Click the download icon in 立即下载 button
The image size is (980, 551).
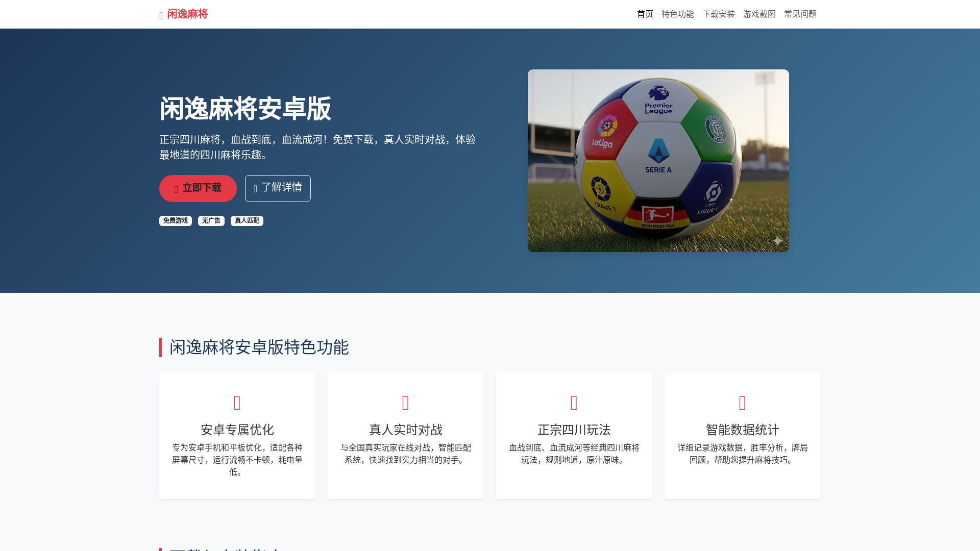click(176, 189)
